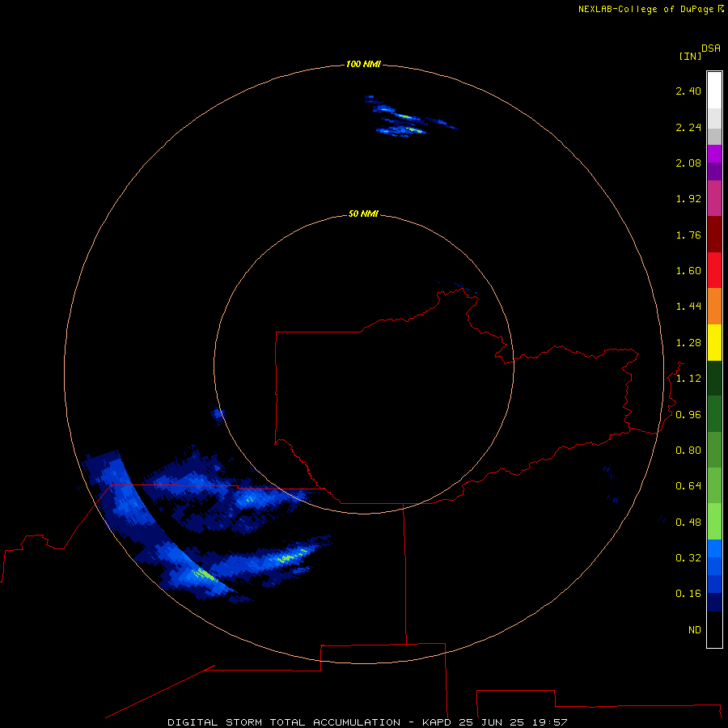Click the NEXLAB-College of DuPage label
The image size is (728, 728).
645,9
